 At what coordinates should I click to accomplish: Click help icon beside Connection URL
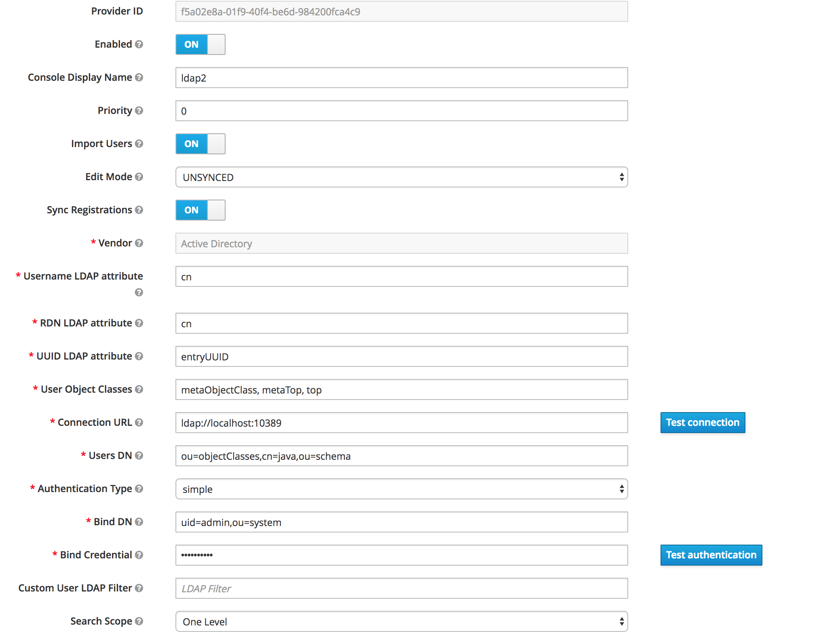pos(139,423)
